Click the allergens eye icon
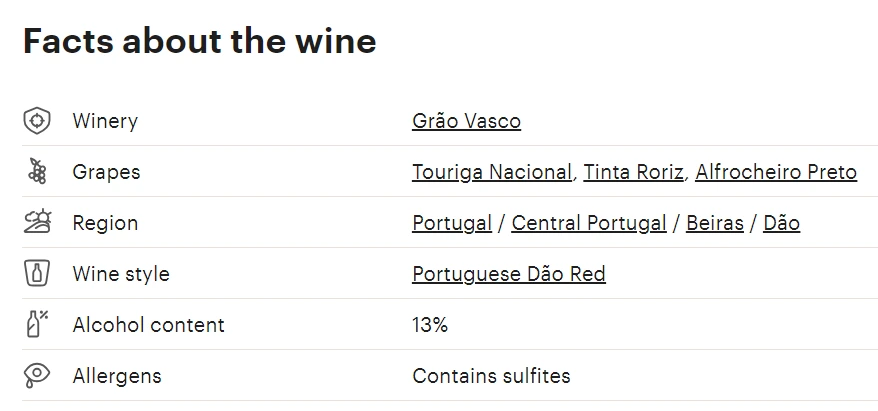 [x=36, y=376]
